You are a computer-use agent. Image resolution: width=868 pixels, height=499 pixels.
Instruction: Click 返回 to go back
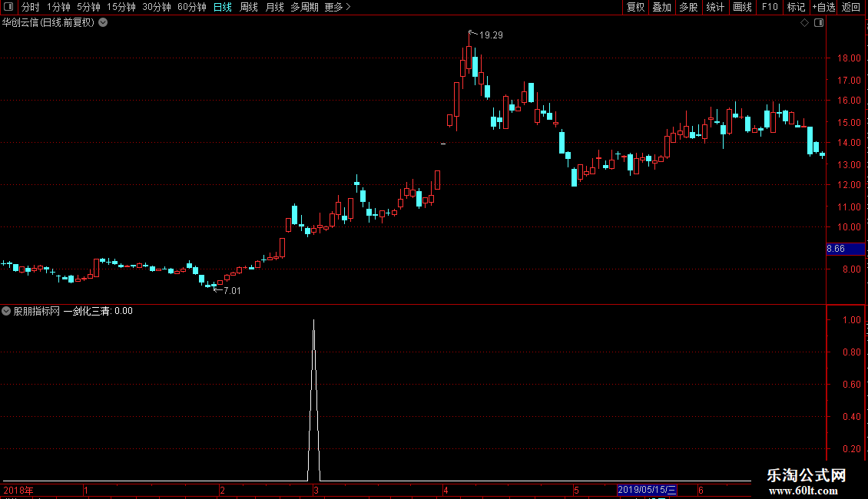coord(851,7)
